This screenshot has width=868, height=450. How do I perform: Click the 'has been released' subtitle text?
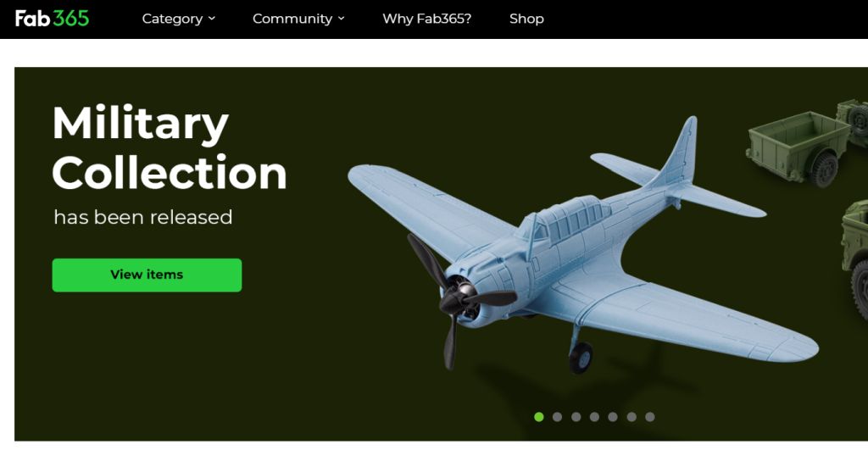pos(142,217)
